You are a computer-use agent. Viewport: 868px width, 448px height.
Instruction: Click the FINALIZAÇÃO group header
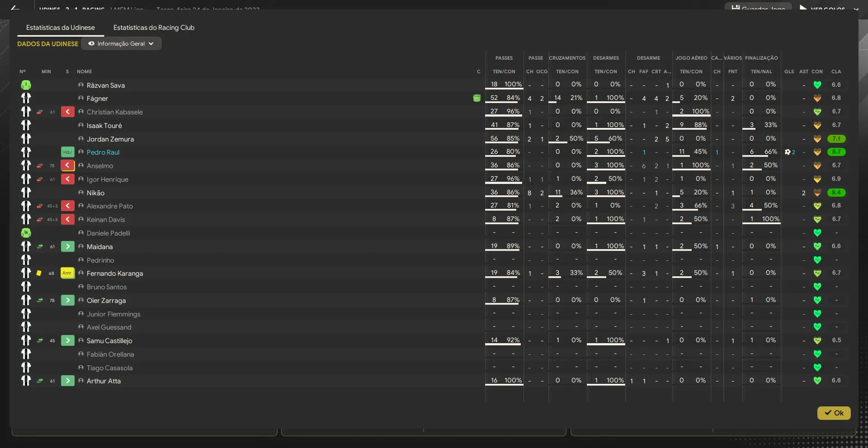click(761, 58)
